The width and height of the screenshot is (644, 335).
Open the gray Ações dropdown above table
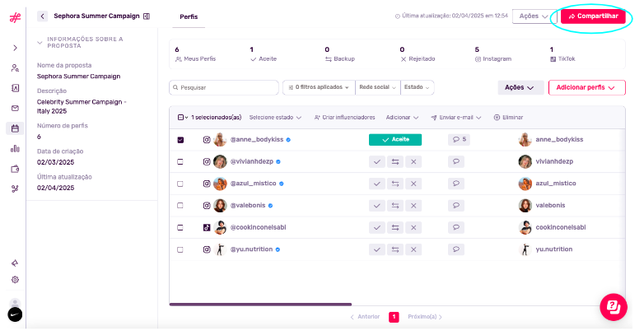pos(520,87)
